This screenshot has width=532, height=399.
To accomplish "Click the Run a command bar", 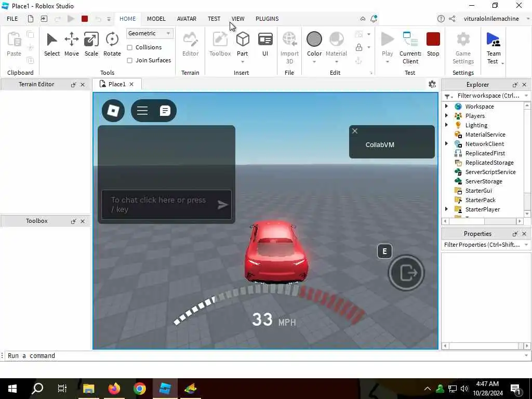I will (265, 355).
